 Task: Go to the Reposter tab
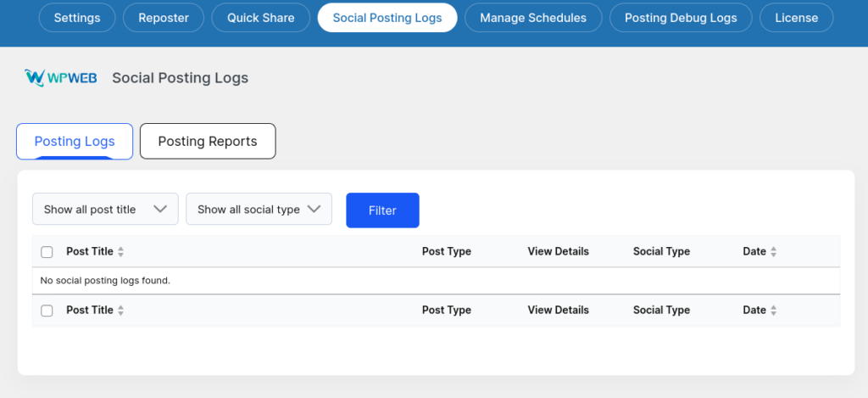pyautogui.click(x=164, y=18)
